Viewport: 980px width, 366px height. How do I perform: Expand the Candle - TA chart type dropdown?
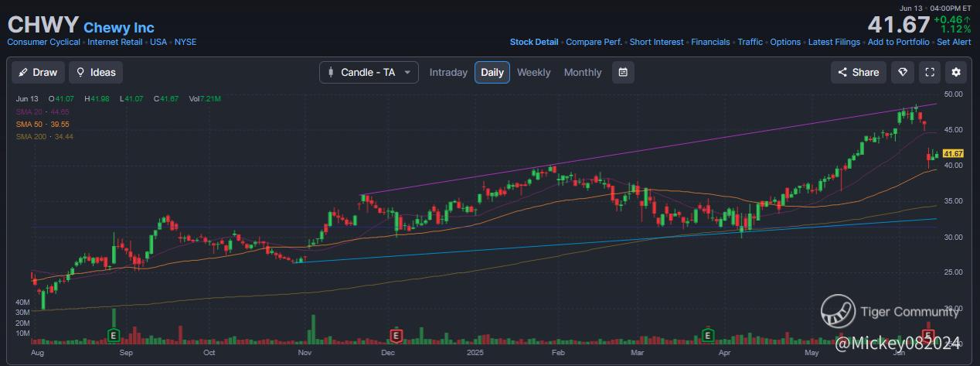point(369,72)
